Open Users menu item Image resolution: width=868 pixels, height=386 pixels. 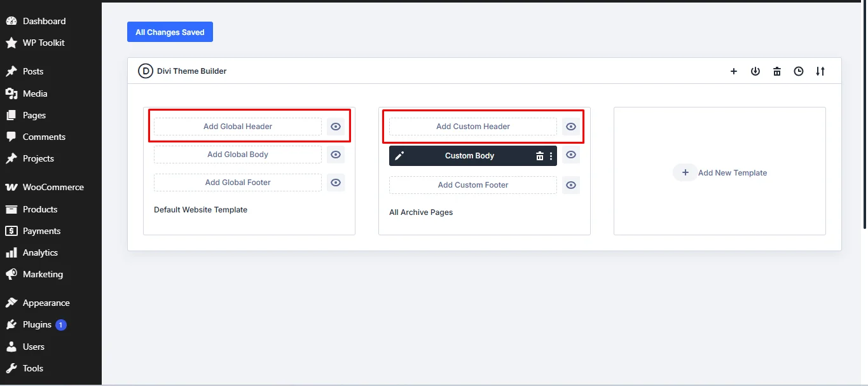[51, 347]
